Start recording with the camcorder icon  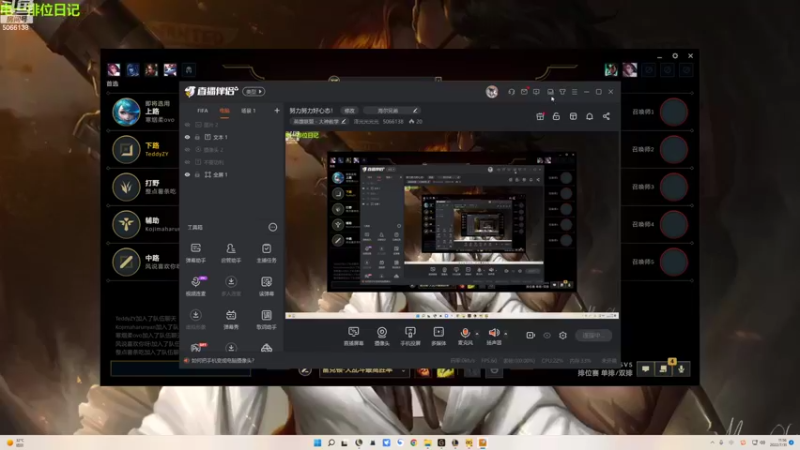pyautogui.click(x=531, y=335)
